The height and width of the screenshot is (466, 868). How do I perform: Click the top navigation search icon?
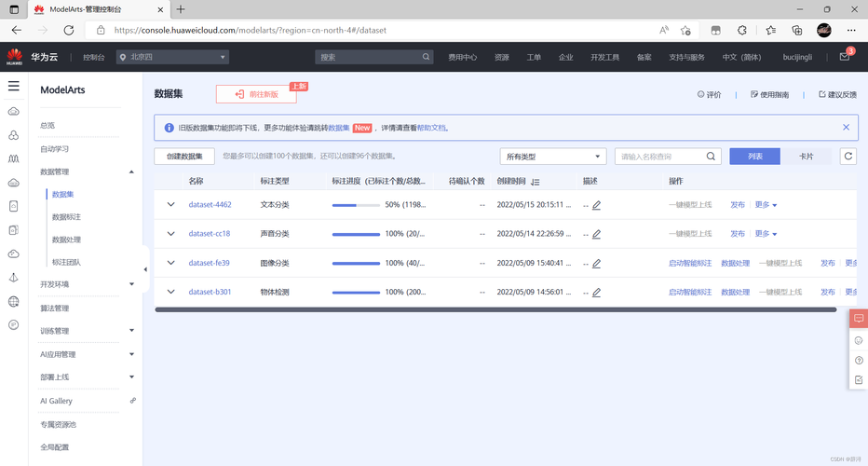pos(426,57)
